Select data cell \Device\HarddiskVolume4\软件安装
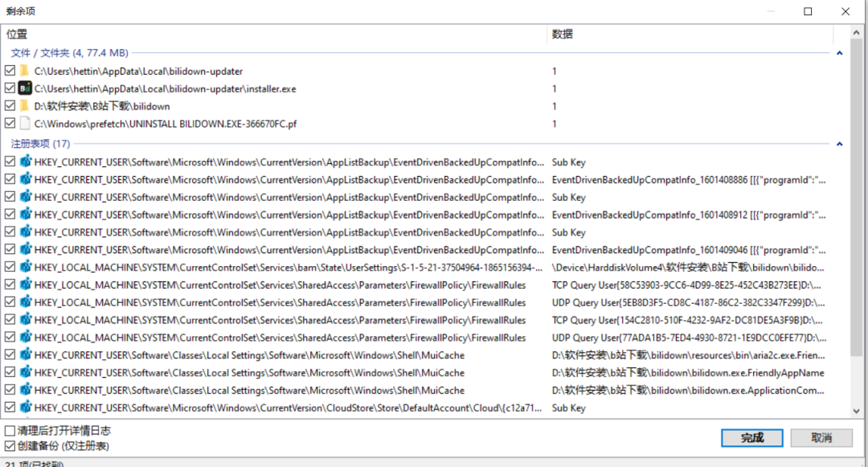The height and width of the screenshot is (467, 868). [688, 267]
